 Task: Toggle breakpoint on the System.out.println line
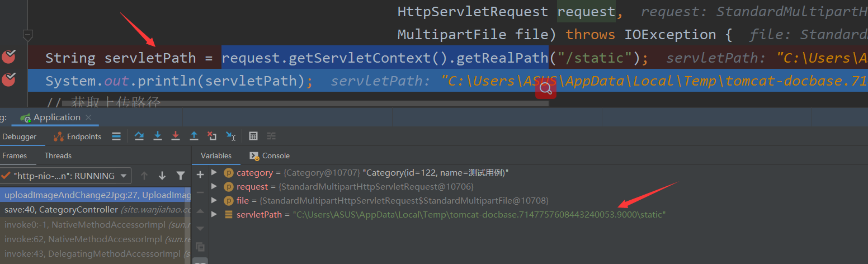(x=8, y=81)
